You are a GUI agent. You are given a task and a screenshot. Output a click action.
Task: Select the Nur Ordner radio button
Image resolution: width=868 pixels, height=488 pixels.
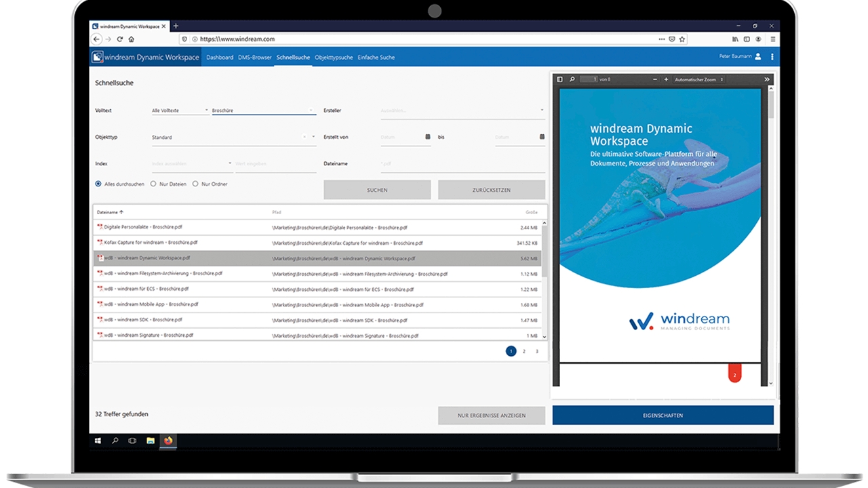coord(195,184)
